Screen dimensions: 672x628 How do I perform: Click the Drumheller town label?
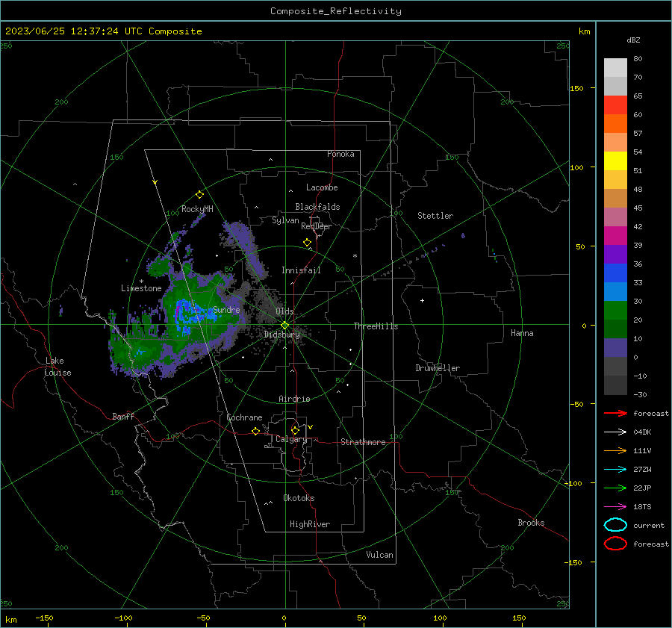point(438,368)
